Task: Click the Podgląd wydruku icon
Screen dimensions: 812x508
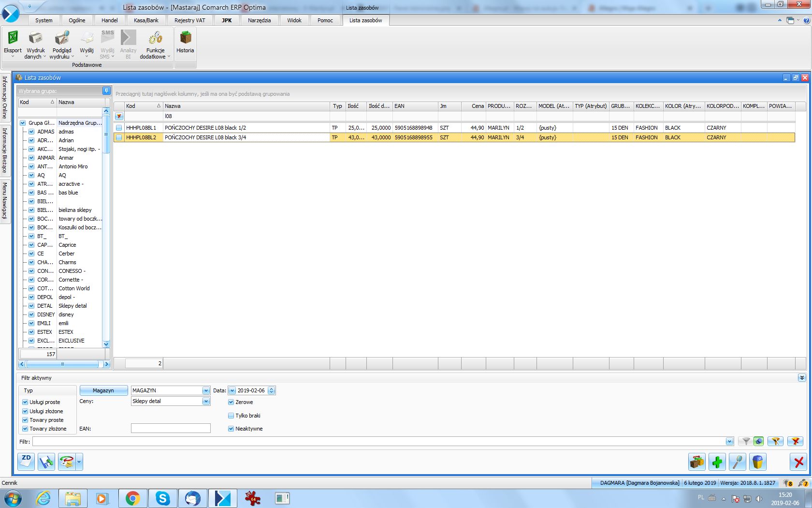Action: (x=61, y=39)
